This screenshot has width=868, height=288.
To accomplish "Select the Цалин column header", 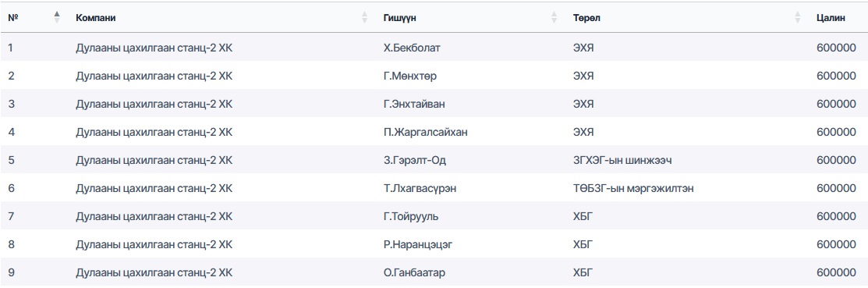I will 831,18.
